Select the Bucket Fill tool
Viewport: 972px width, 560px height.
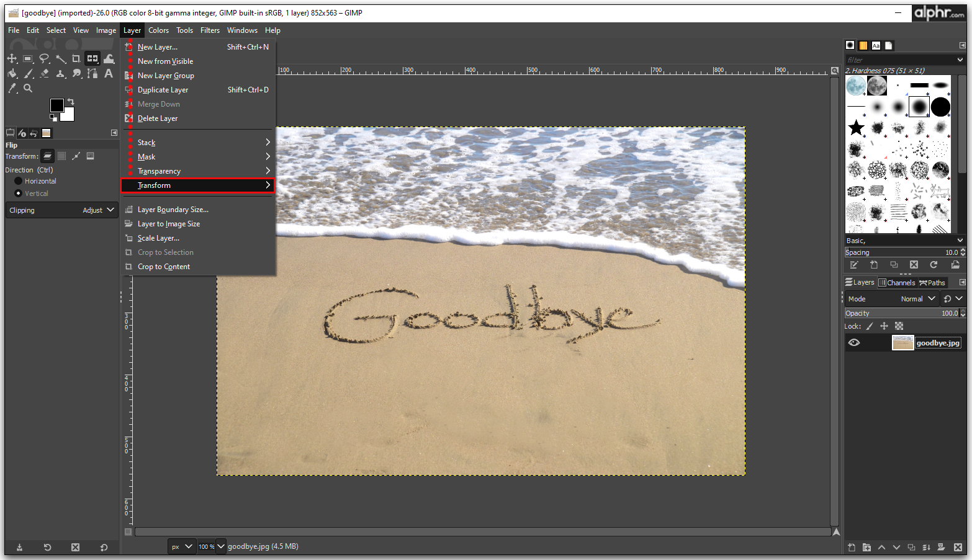coord(12,74)
